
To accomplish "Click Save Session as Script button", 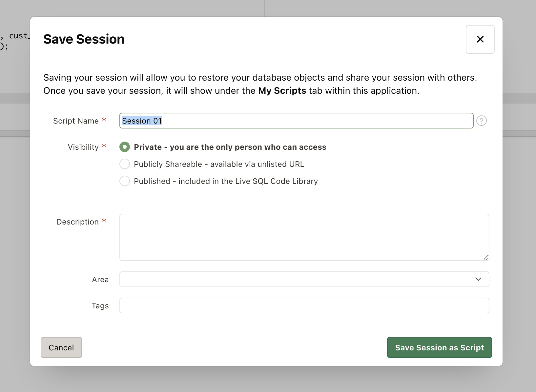I will (439, 347).
